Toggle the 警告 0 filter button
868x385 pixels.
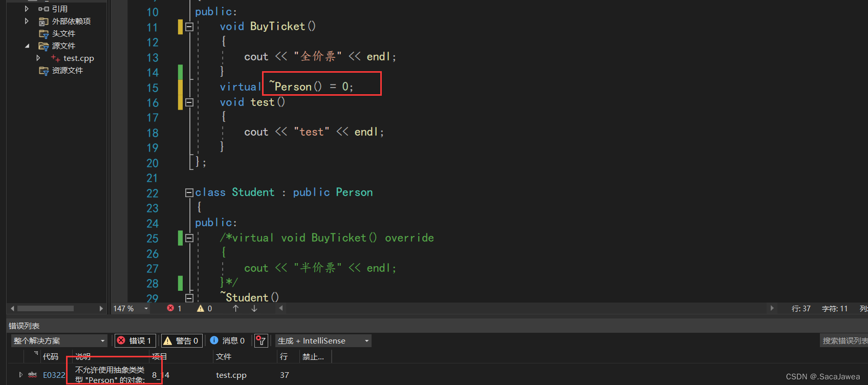pyautogui.click(x=182, y=340)
